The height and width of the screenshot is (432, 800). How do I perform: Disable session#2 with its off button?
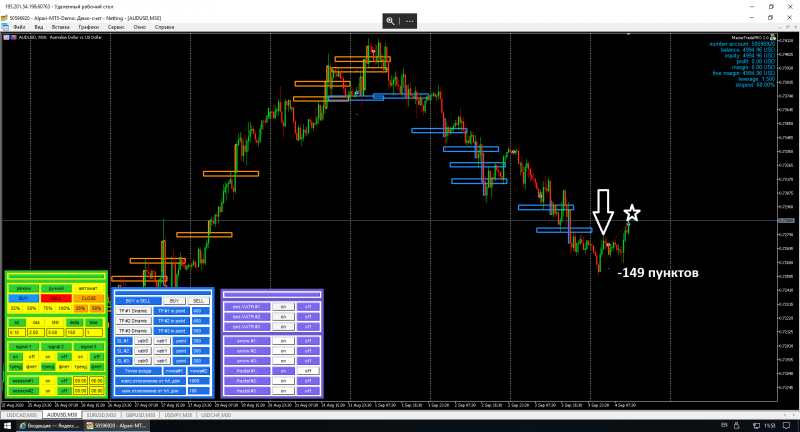(64, 391)
